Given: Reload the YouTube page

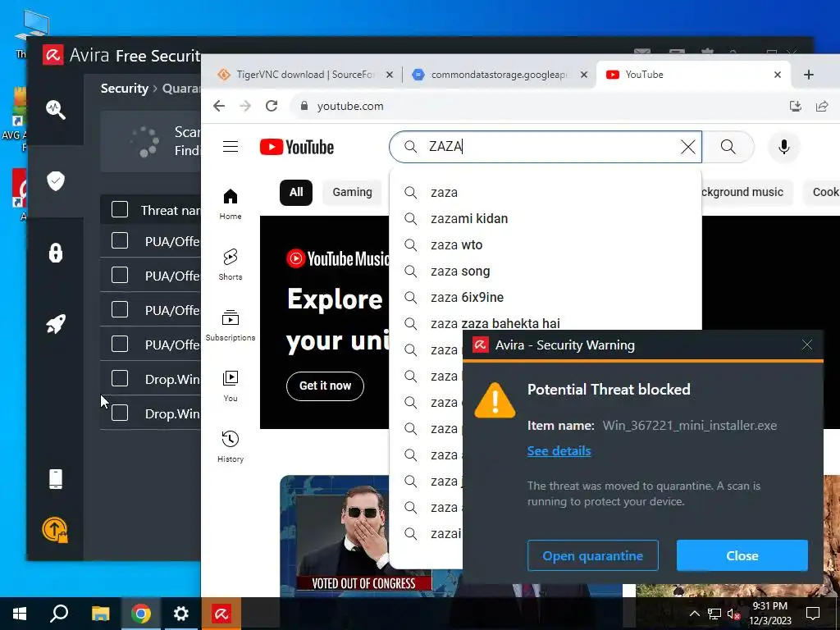Looking at the screenshot, I should [272, 106].
